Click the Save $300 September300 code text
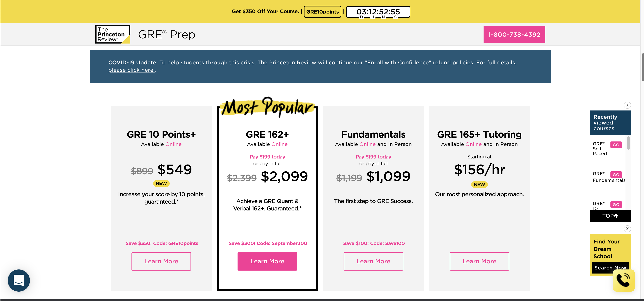The image size is (644, 301). [x=268, y=243]
